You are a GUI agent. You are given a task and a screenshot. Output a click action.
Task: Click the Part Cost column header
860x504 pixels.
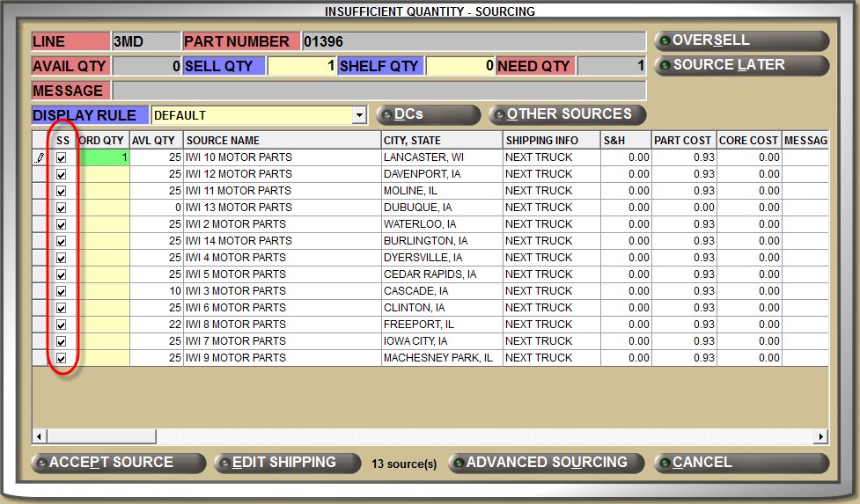[683, 141]
